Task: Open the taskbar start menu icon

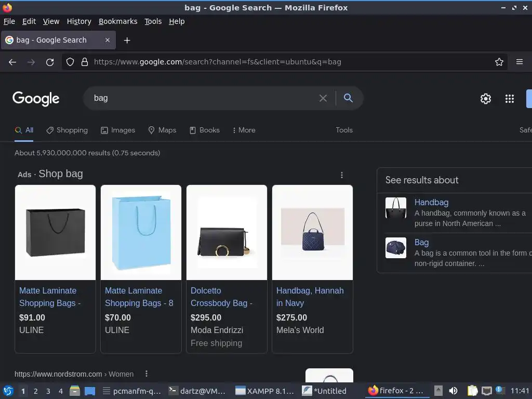Action: tap(8, 391)
